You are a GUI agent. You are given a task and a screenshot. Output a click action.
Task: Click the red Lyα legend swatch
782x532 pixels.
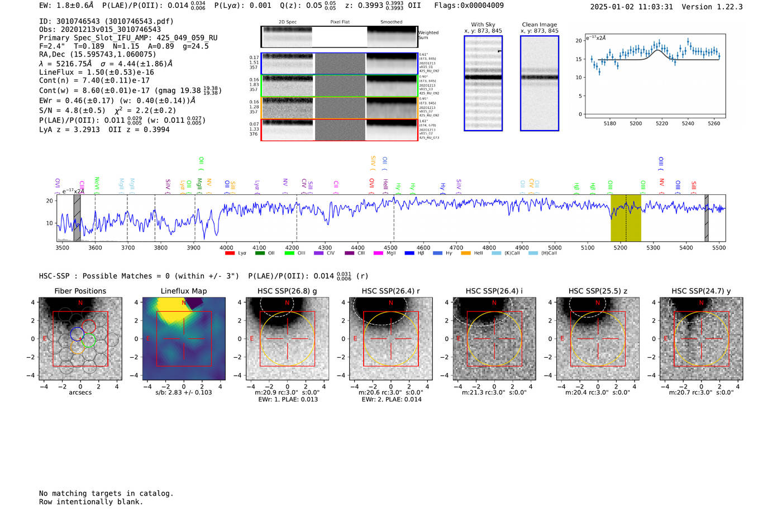(230, 253)
